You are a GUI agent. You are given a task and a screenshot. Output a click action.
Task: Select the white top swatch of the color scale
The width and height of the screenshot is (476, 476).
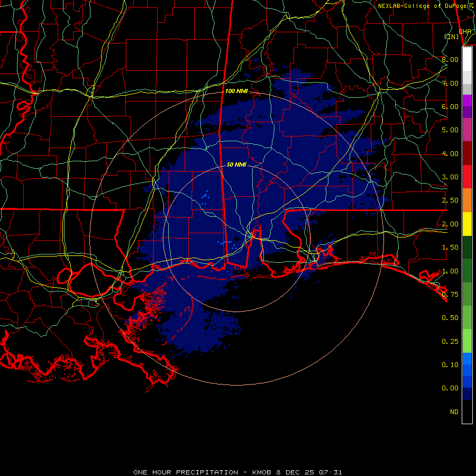click(x=467, y=59)
